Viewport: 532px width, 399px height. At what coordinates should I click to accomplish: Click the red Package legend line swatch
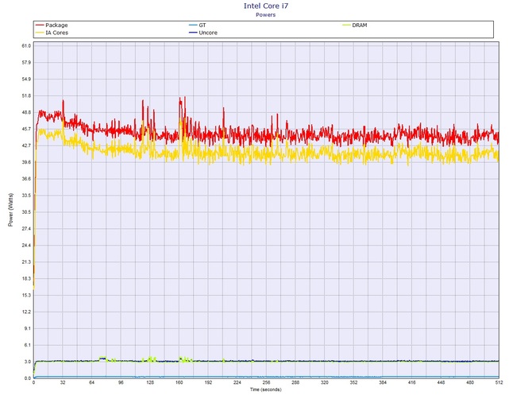40,25
